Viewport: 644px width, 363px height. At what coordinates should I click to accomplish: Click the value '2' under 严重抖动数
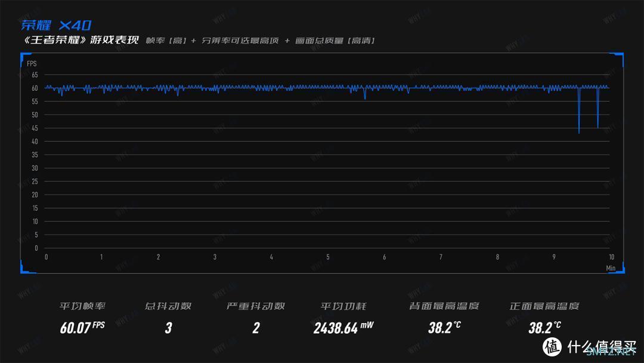(x=256, y=328)
